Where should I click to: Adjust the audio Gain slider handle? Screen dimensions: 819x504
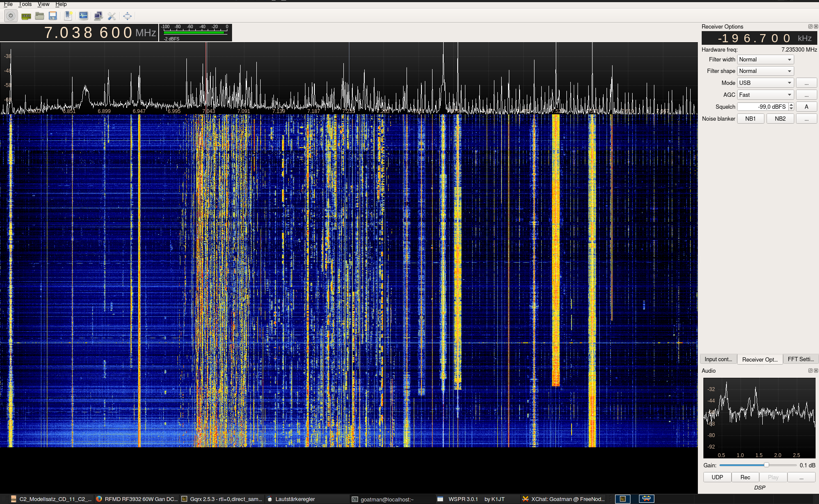(766, 465)
